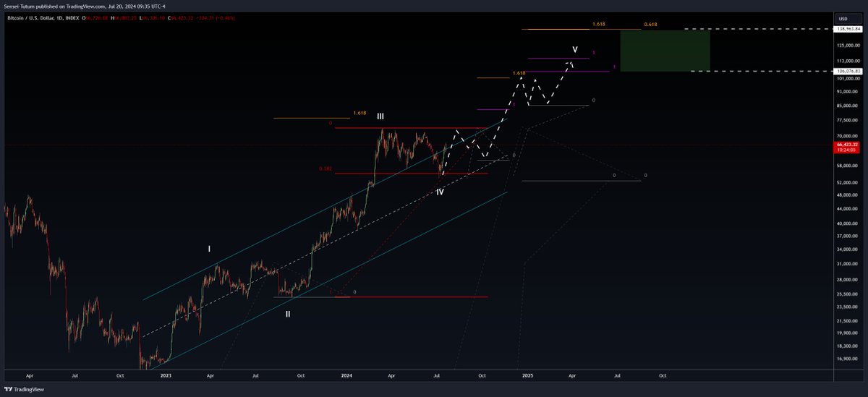Screen dimensions: 868x397
Task: Select the wave IV label
Action: pos(440,192)
